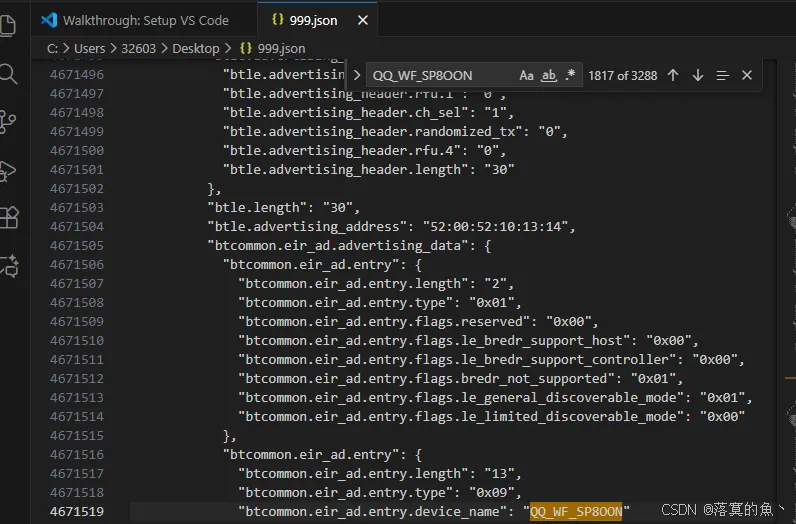The width and height of the screenshot is (796, 524).
Task: Open breadcrumb segment 999.json
Action: point(273,49)
